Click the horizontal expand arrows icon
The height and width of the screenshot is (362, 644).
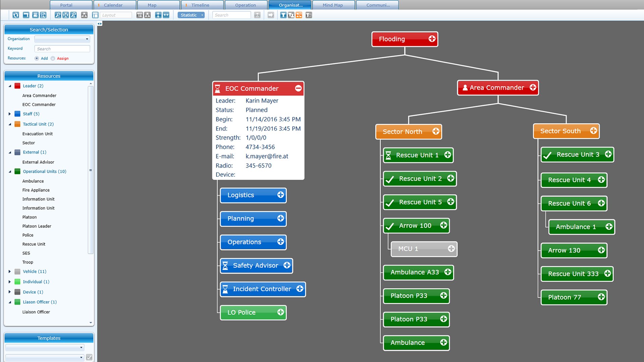(x=166, y=15)
